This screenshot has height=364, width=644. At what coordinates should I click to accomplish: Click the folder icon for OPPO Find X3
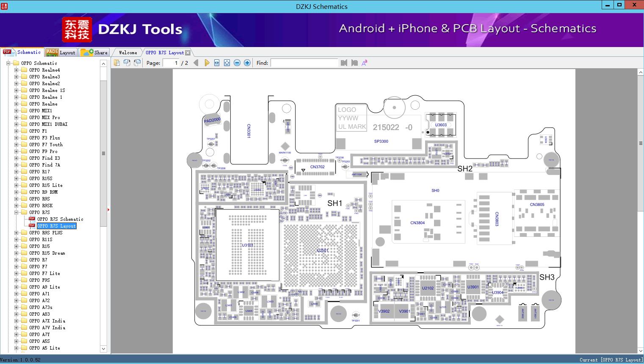pos(24,158)
